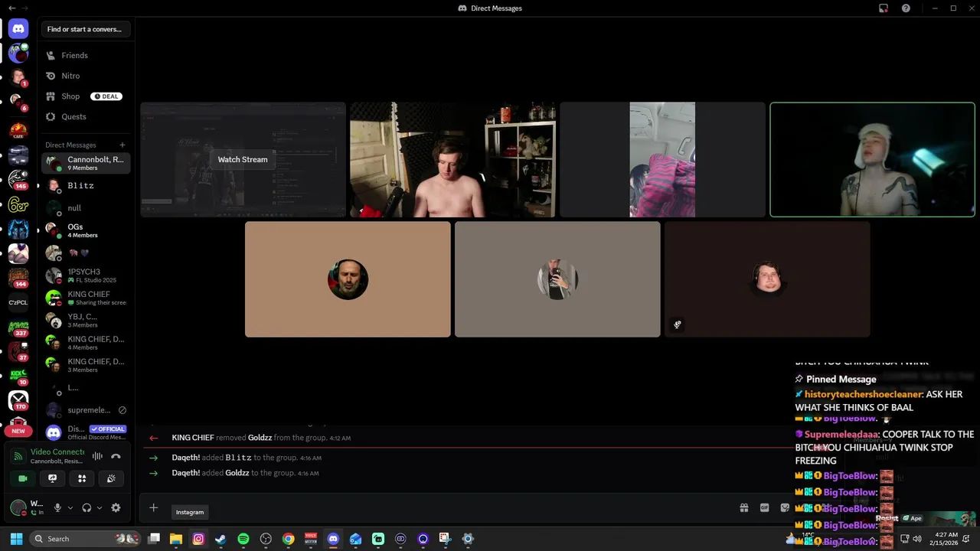Open Discord home direct messages icon
The height and width of the screenshot is (551, 980).
pos(18,29)
